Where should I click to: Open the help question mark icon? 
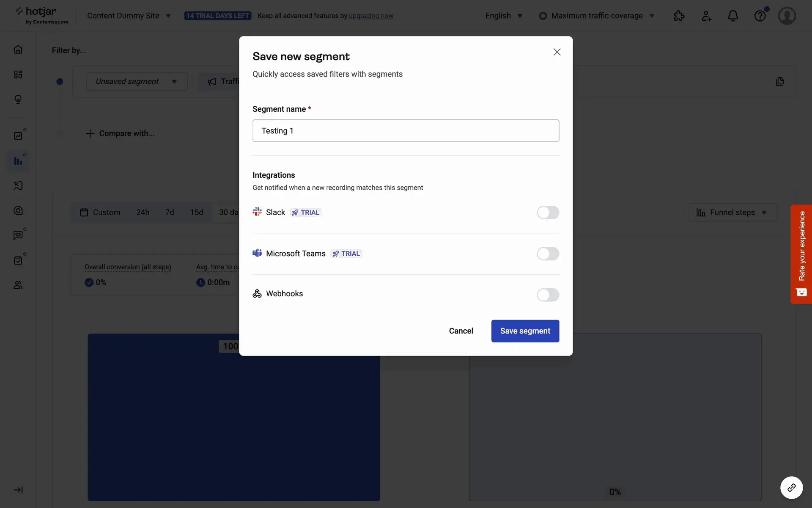pyautogui.click(x=760, y=16)
